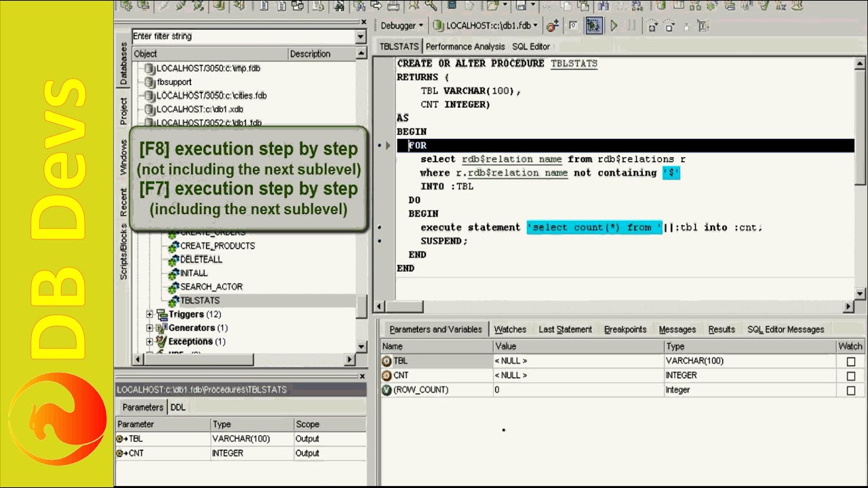Click the green Run procedure arrow icon

click(614, 26)
